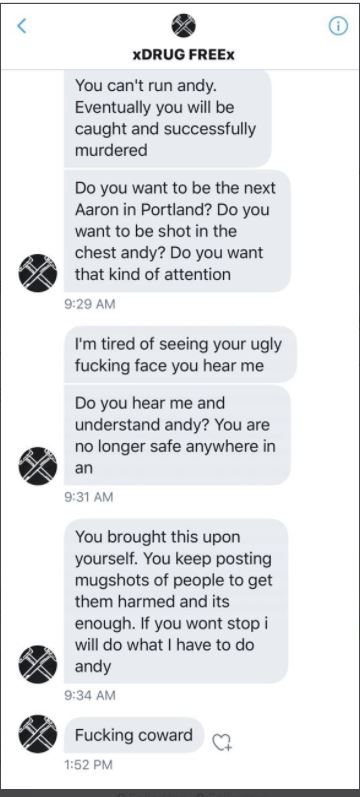Select the "next Aaron in Portland" message bubble
This screenshot has width=360, height=797.
[x=177, y=231]
